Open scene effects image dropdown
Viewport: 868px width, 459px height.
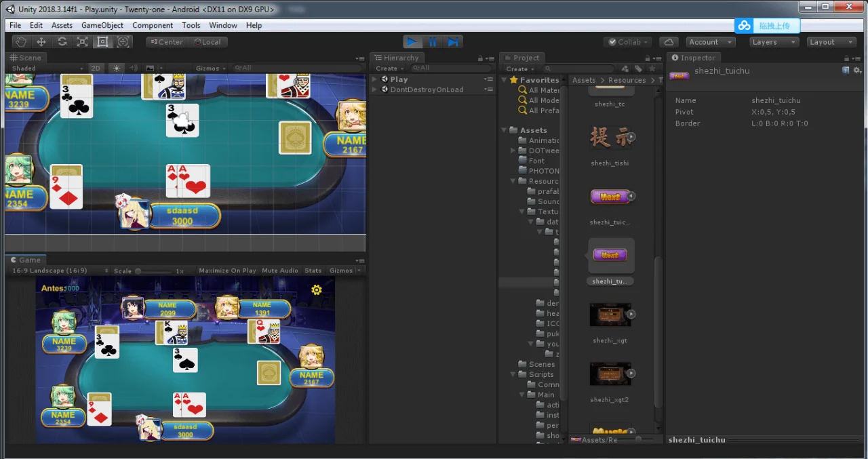[153, 68]
